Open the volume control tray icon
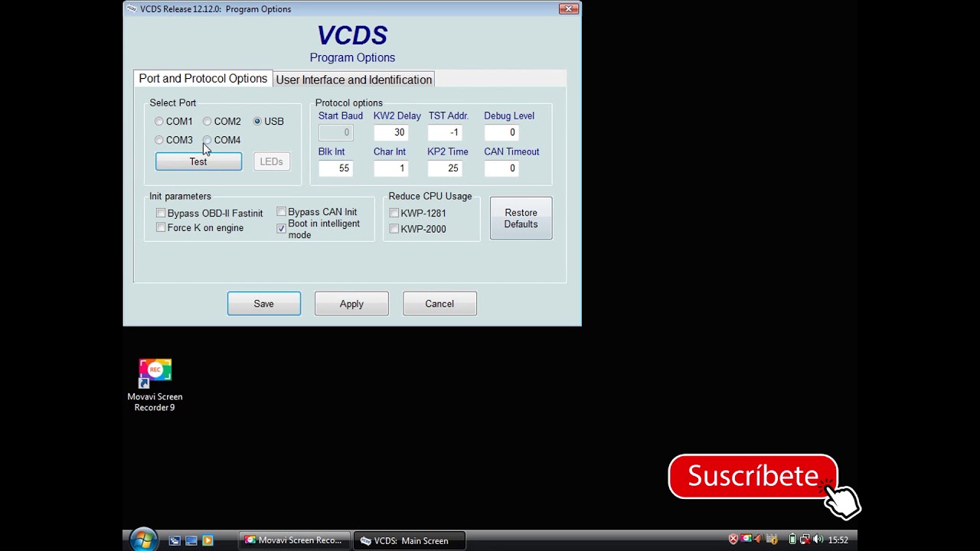The image size is (980, 551). (818, 539)
